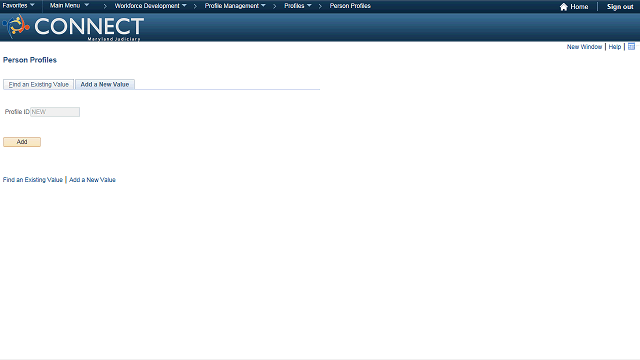
Task: Click bottom Find an Existing Value link
Action: [33, 180]
